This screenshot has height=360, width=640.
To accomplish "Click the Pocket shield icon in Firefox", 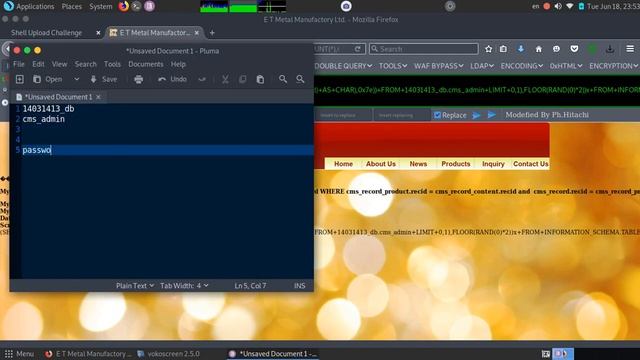I will (574, 49).
